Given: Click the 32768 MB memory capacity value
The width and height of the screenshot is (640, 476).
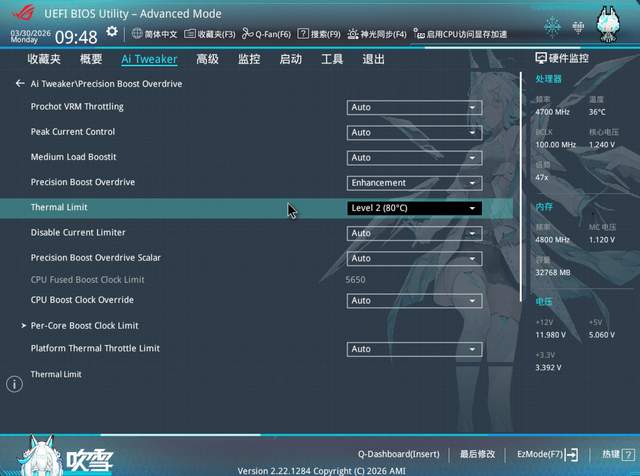Looking at the screenshot, I should click(553, 273).
